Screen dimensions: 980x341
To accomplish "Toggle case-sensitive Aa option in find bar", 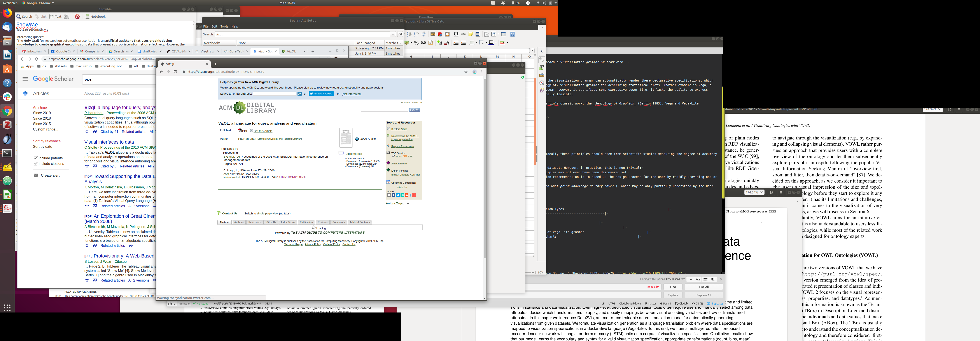I will (698, 279).
